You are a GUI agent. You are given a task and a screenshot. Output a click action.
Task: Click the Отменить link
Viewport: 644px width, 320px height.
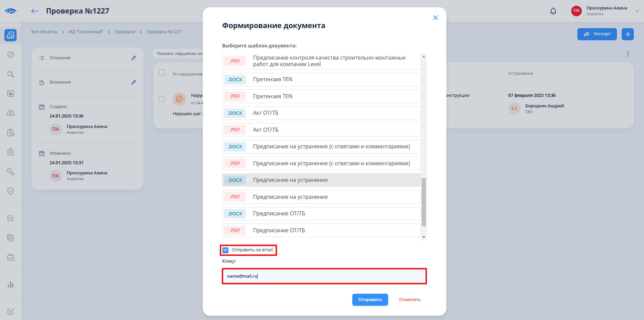coord(409,300)
